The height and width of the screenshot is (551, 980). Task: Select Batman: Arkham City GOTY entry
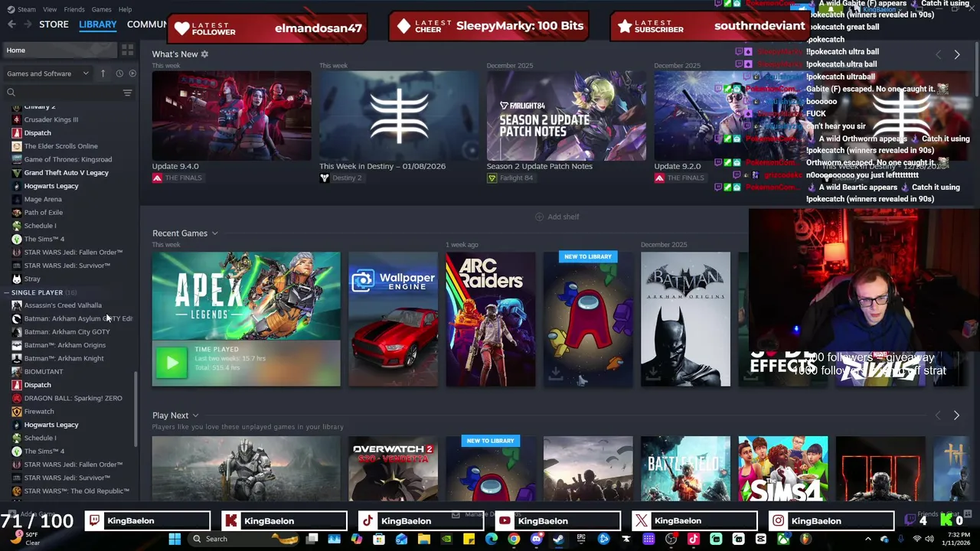pos(67,332)
